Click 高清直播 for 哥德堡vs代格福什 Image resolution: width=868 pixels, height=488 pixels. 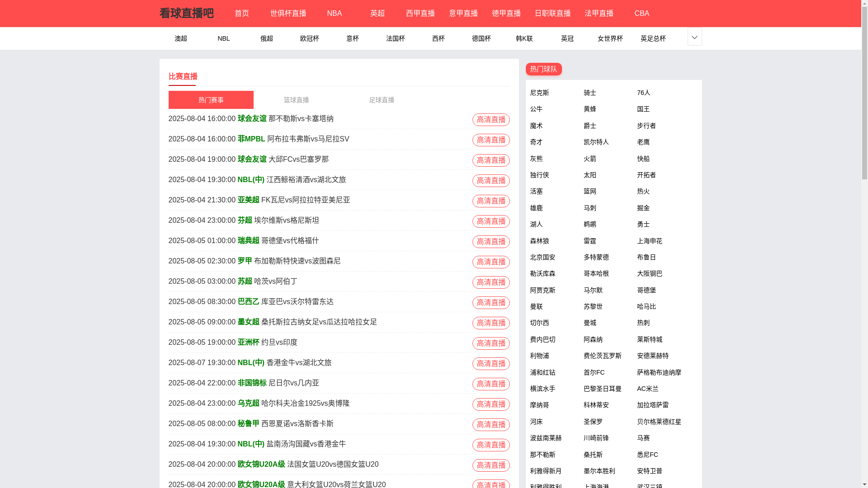tap(491, 242)
